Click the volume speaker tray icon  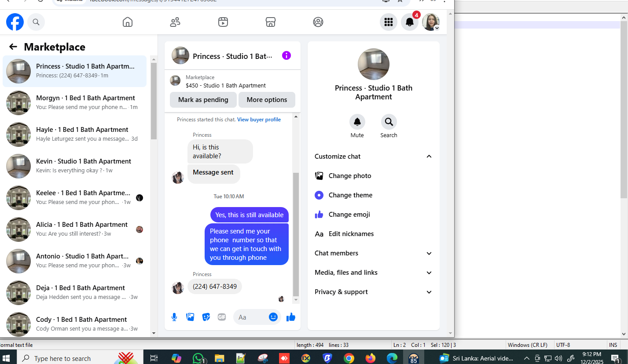coord(558,358)
